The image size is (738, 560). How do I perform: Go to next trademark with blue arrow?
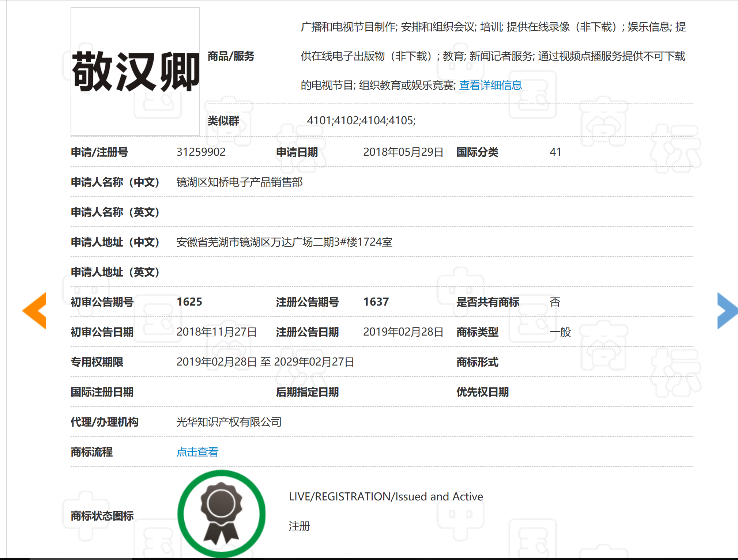727,310
